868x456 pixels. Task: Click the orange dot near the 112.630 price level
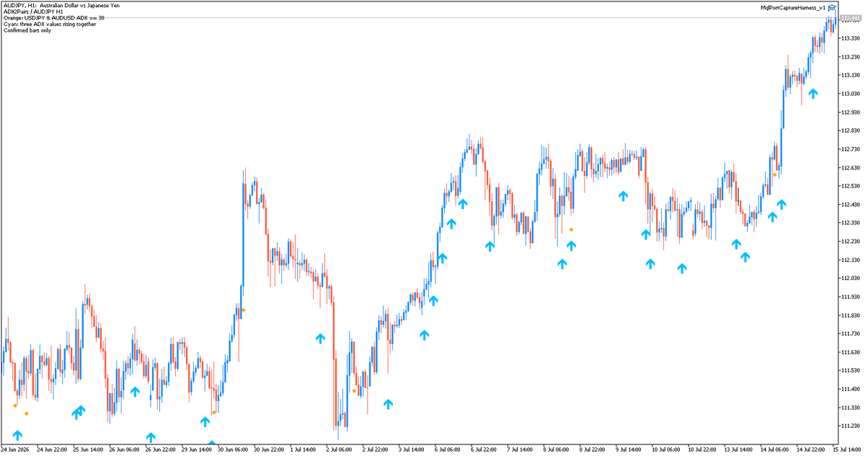[x=775, y=174]
